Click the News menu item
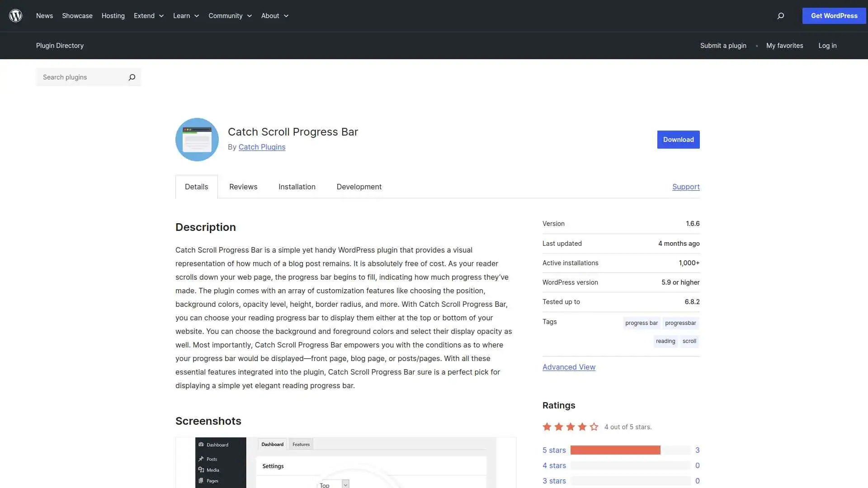The width and height of the screenshot is (868, 488). pos(44,16)
